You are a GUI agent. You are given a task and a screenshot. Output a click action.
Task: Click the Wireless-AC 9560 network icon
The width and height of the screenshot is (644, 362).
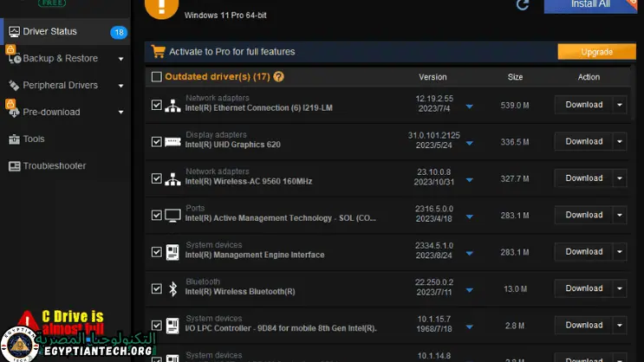pyautogui.click(x=172, y=179)
